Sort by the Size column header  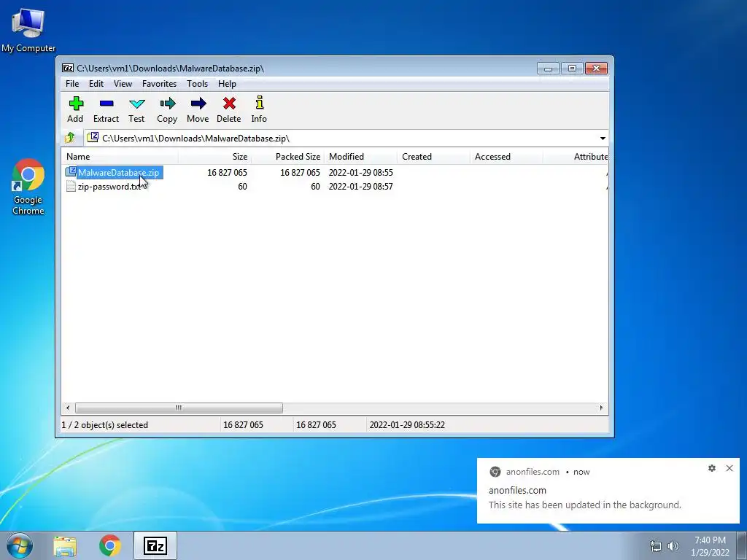pyautogui.click(x=215, y=157)
